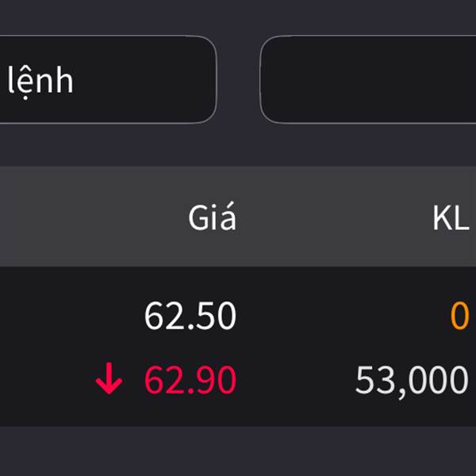The height and width of the screenshot is (476, 476).
Task: Click the empty box right of "lệnh"
Action: pos(369,80)
